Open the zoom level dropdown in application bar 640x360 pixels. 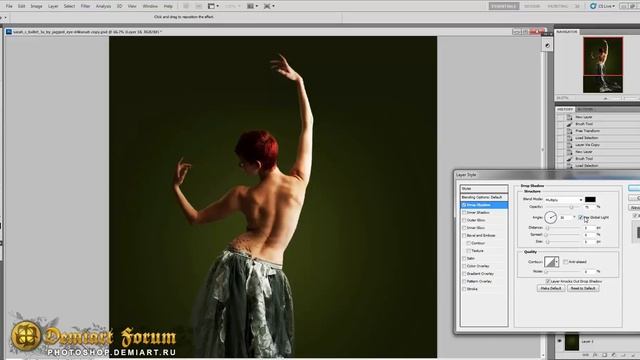(233, 6)
